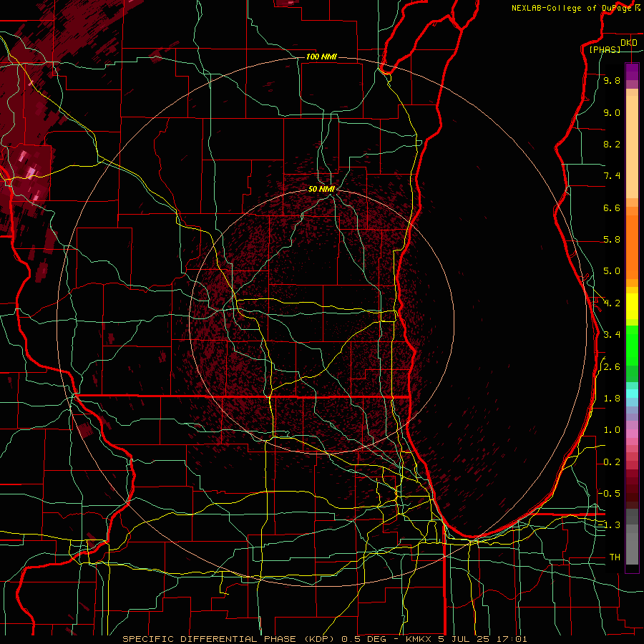The height and width of the screenshot is (644, 644).
Task: Click the 8.2 scale value
Action: (612, 145)
